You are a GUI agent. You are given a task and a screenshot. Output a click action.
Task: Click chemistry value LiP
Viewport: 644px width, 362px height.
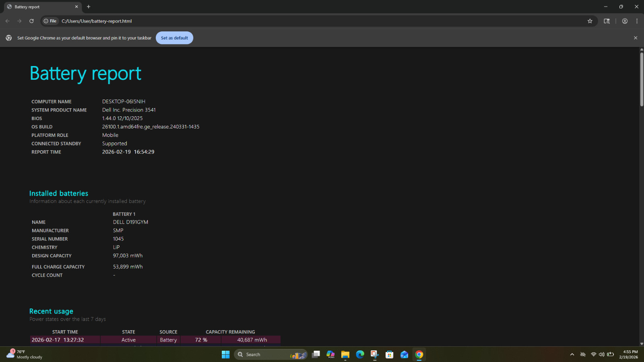point(116,248)
